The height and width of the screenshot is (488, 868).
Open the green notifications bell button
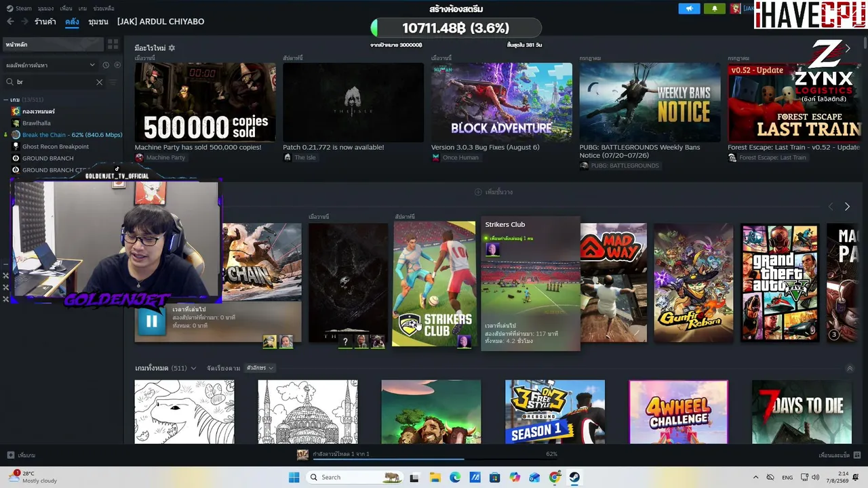point(714,9)
